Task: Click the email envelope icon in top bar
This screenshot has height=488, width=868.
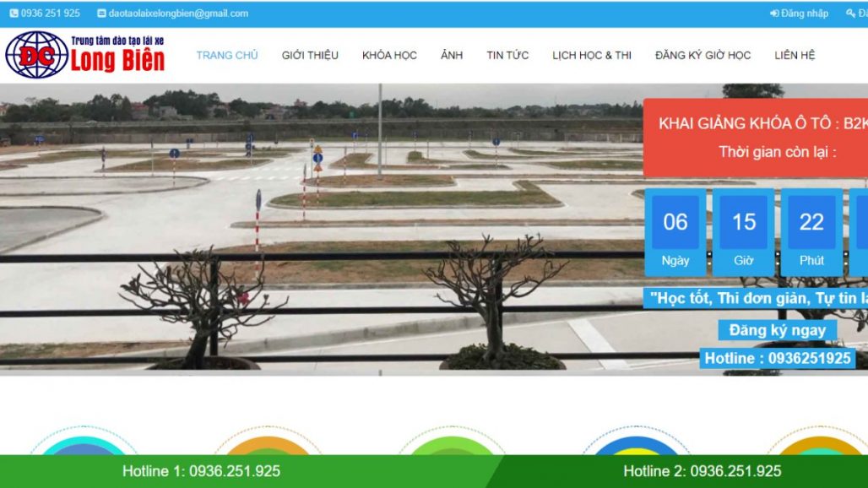Action: click(101, 14)
